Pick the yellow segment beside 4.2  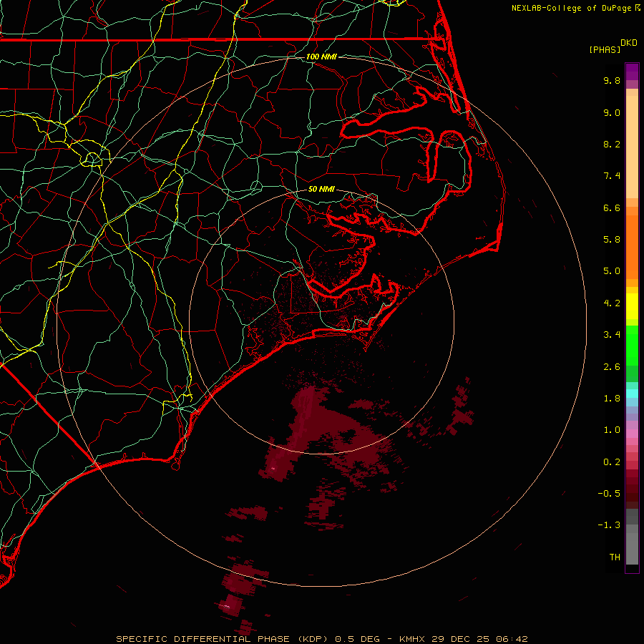click(632, 306)
